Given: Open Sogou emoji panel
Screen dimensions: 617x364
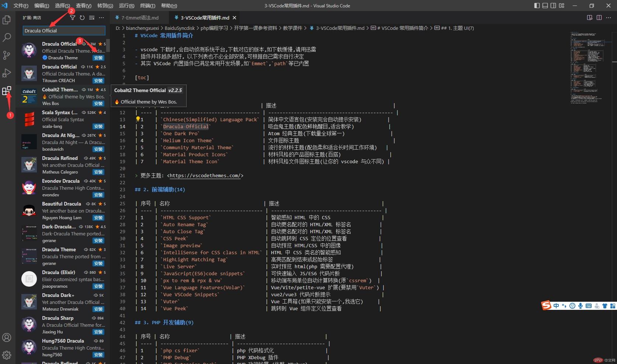Looking at the screenshot, I should 572,306.
